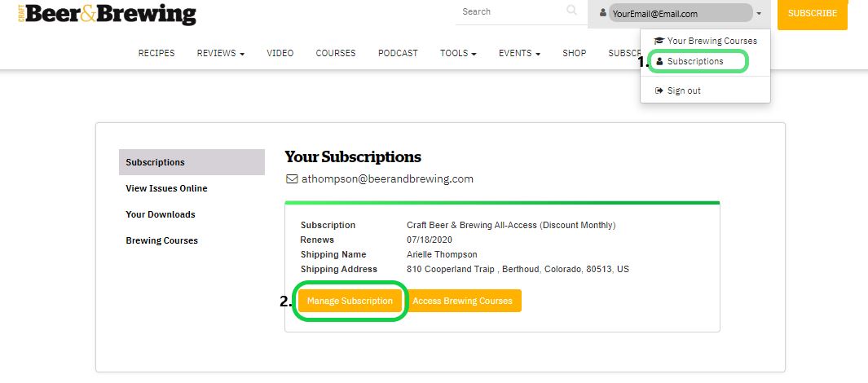Click the user profile icon beside email
Image resolution: width=868 pixels, height=383 pixels.
[x=603, y=13]
